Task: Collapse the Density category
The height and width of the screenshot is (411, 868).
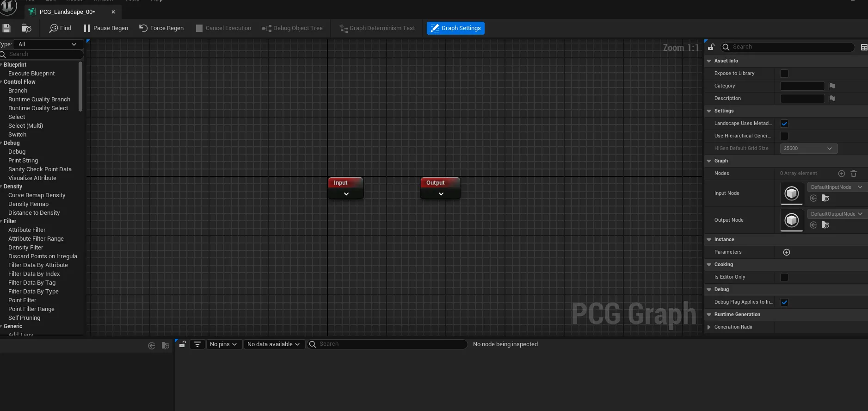Action: (1, 187)
